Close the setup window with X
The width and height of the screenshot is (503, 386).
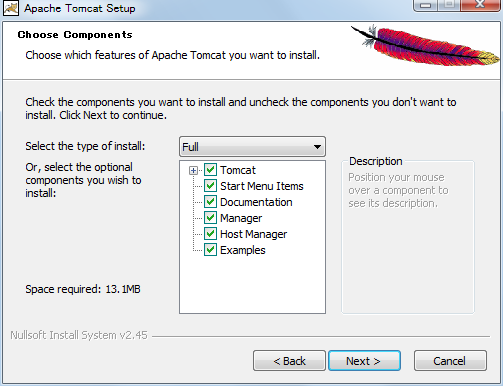point(480,5)
